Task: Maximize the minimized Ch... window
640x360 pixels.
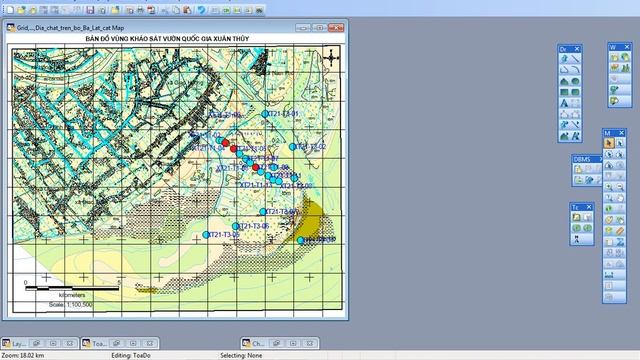Action: [x=293, y=343]
